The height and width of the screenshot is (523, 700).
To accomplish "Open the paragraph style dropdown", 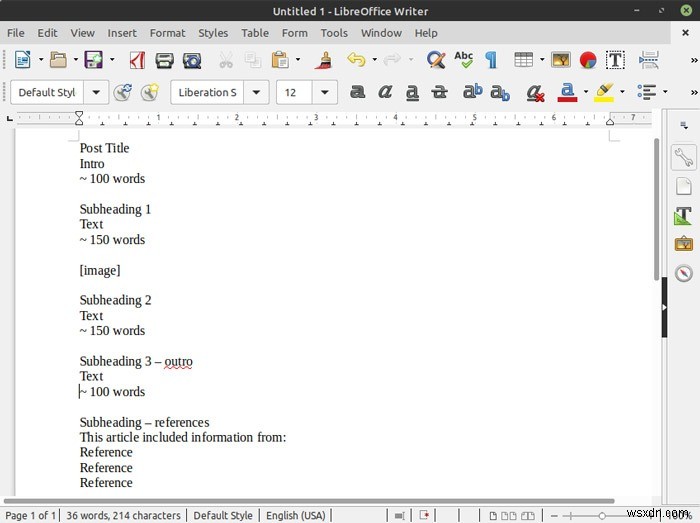I will (x=96, y=92).
